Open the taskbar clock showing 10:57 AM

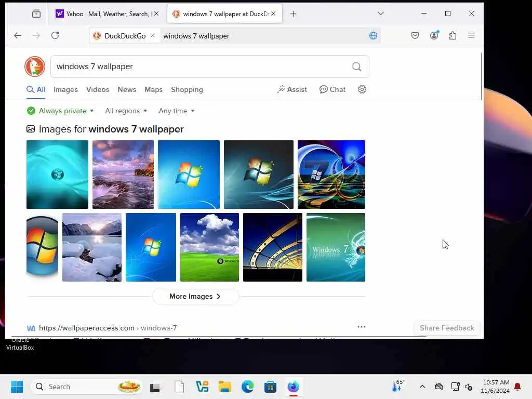(x=495, y=387)
